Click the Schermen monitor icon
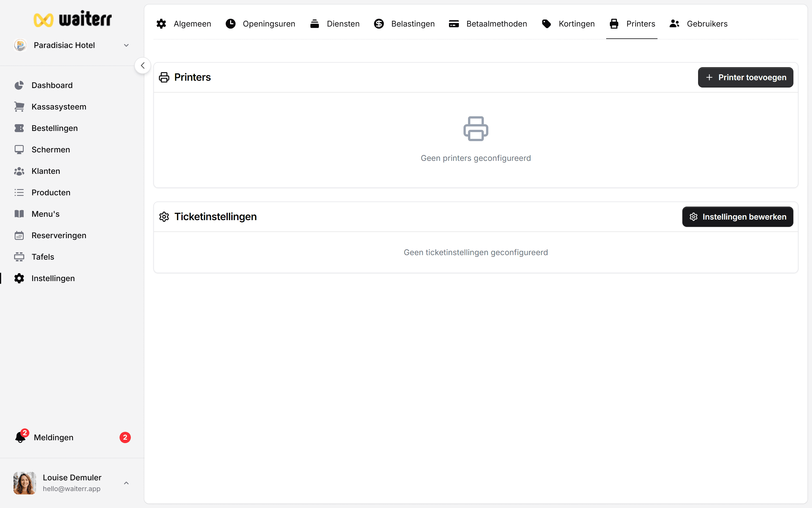 [x=19, y=150]
